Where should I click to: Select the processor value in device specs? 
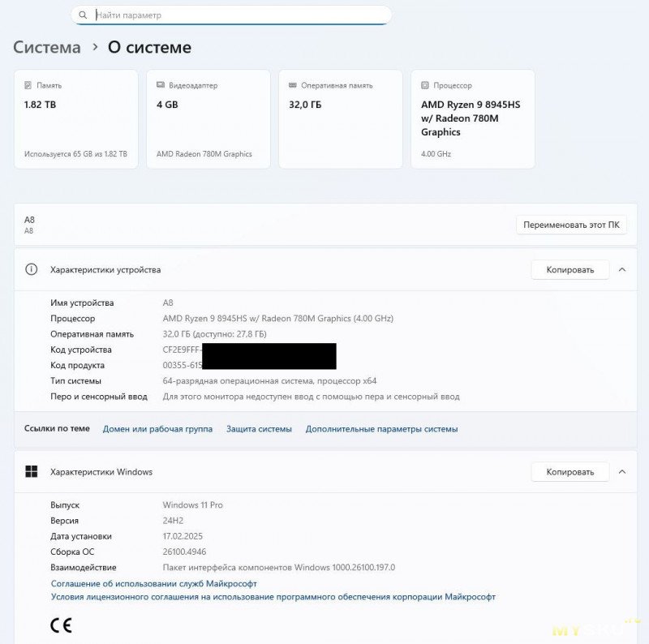(x=277, y=319)
